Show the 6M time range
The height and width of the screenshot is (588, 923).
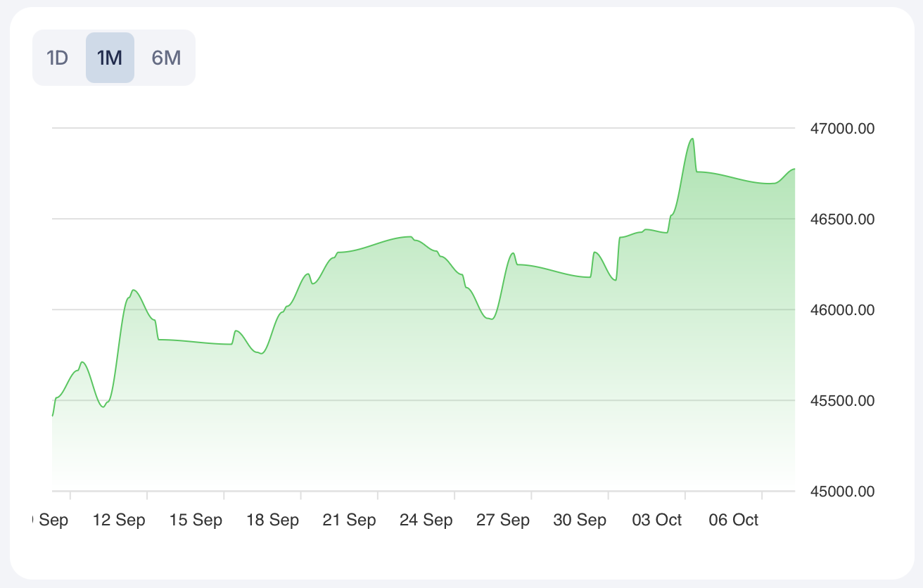[166, 58]
